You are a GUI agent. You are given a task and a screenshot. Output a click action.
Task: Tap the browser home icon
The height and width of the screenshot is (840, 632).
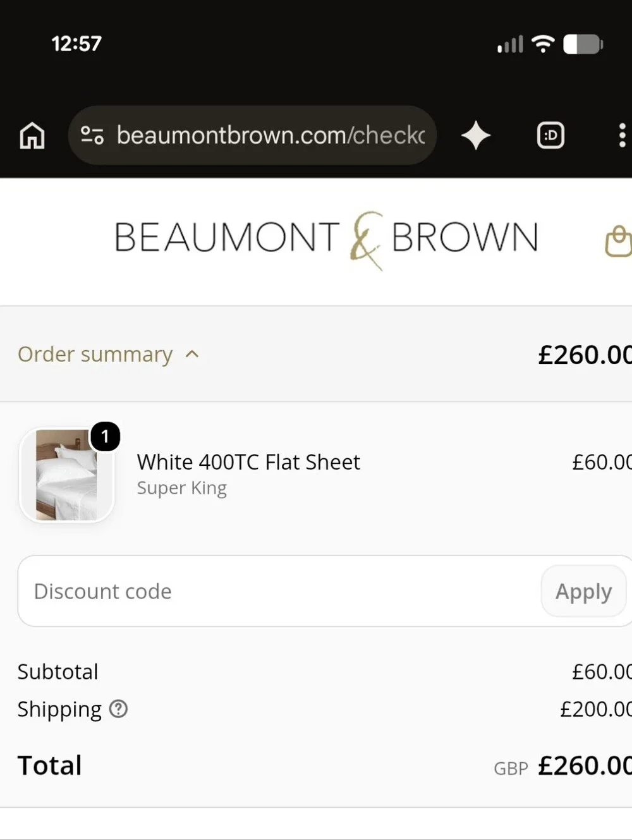click(x=32, y=135)
